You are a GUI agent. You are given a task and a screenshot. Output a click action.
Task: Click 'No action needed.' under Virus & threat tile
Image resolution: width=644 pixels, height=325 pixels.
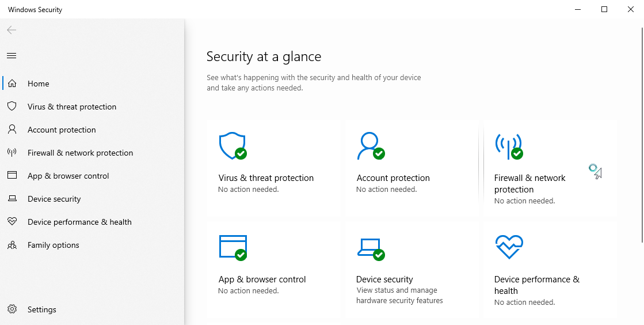tap(249, 189)
